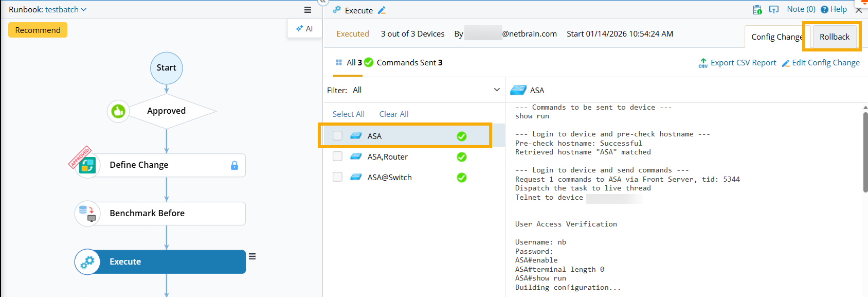
Task: Open hamburger menu next to Execute node
Action: [252, 256]
